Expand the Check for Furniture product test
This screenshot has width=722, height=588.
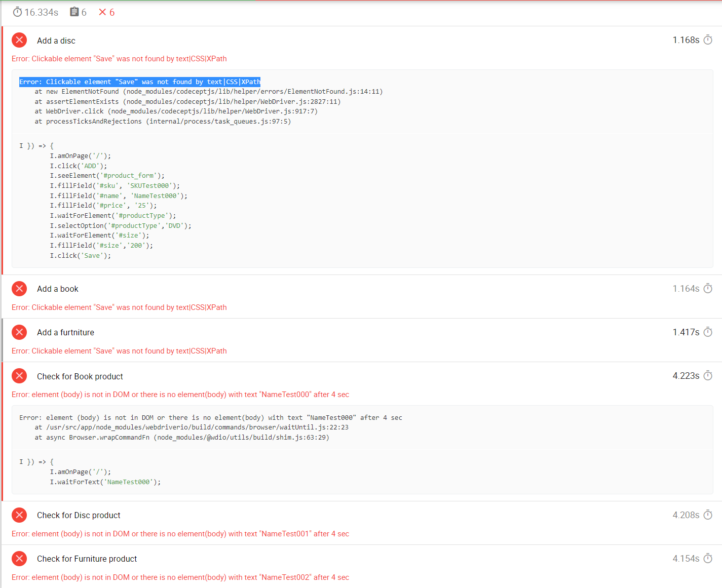coord(87,559)
